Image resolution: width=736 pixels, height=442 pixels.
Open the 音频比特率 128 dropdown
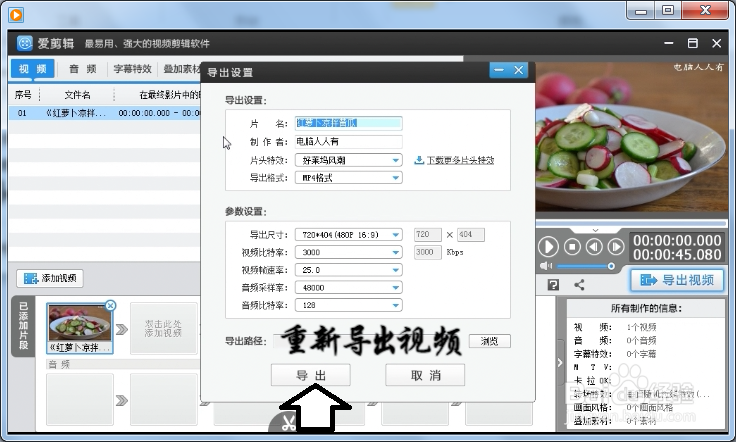pyautogui.click(x=348, y=305)
